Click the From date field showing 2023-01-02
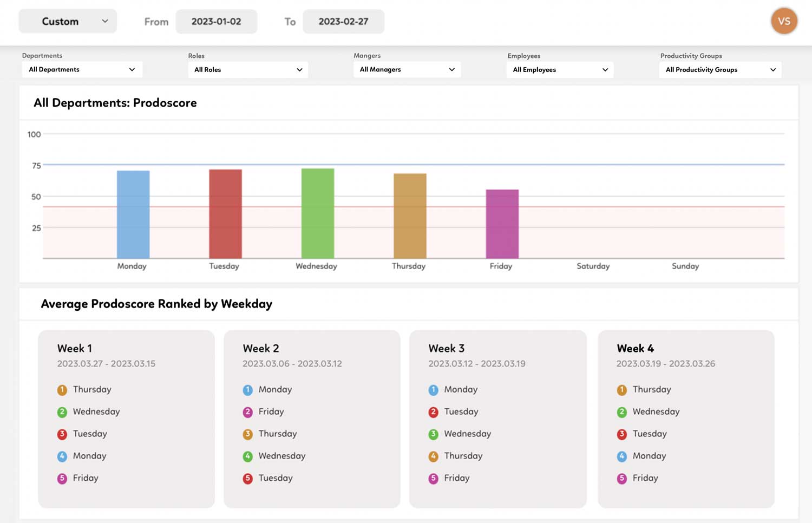The image size is (812, 523). 216,21
